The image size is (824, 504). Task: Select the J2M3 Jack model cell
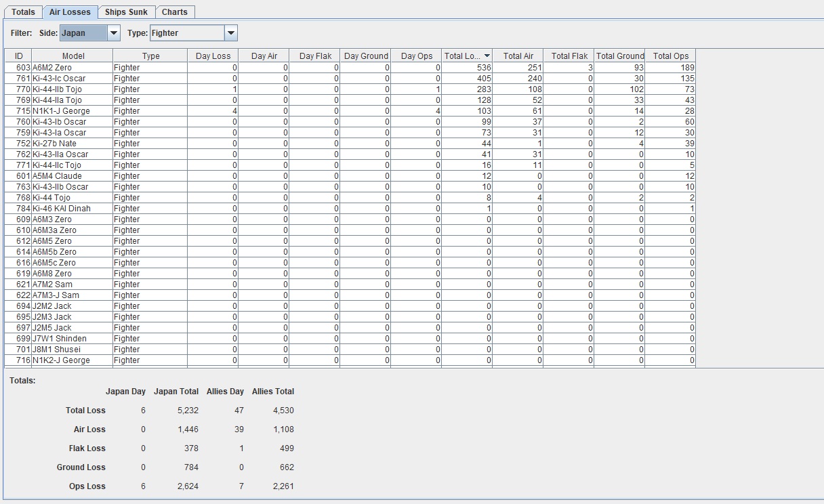tap(73, 317)
